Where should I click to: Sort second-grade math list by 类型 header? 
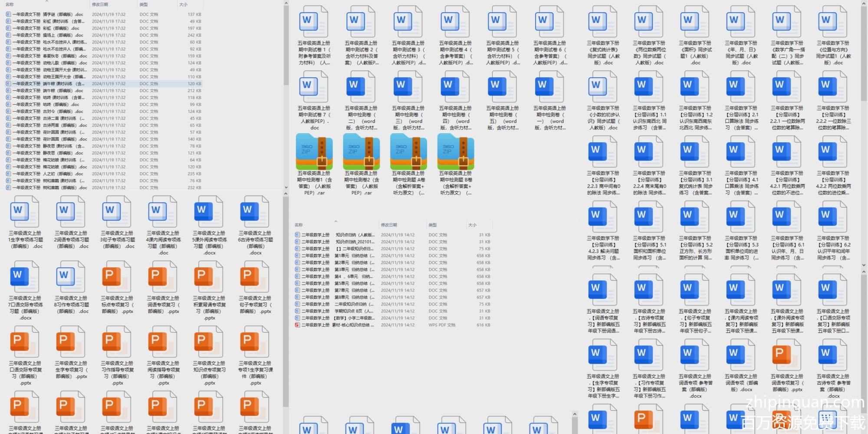coord(432,225)
